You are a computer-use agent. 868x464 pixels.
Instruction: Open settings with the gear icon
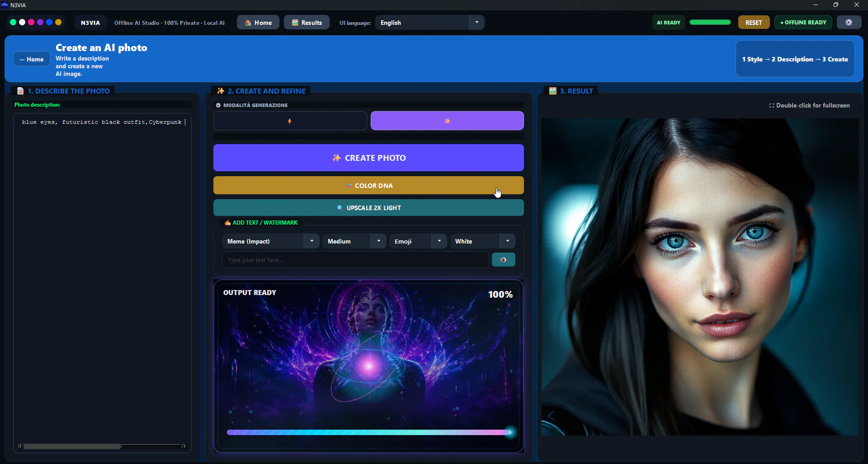pyautogui.click(x=849, y=23)
